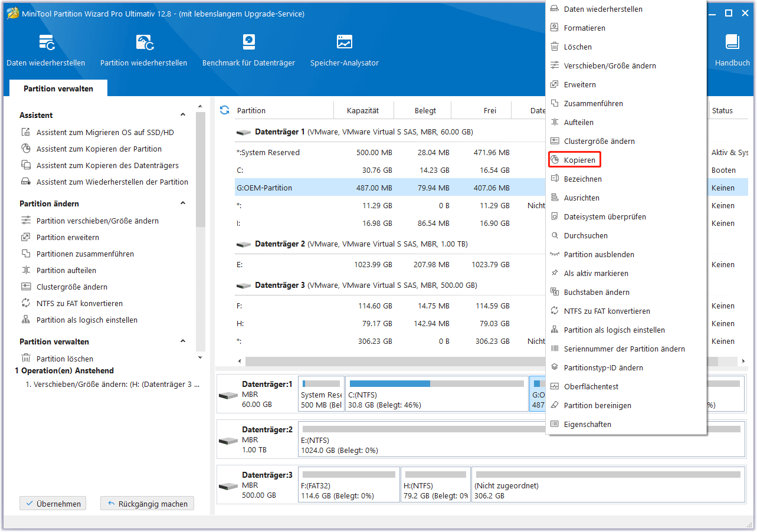The height and width of the screenshot is (532, 757).
Task: Sort by the Kapazität column header
Action: coord(363,110)
